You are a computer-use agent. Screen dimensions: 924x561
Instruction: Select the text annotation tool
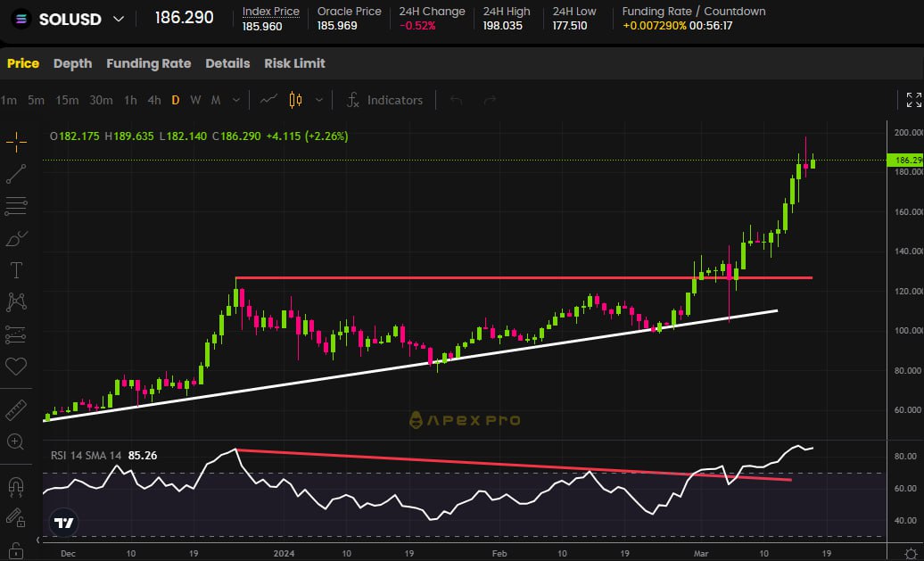click(16, 270)
